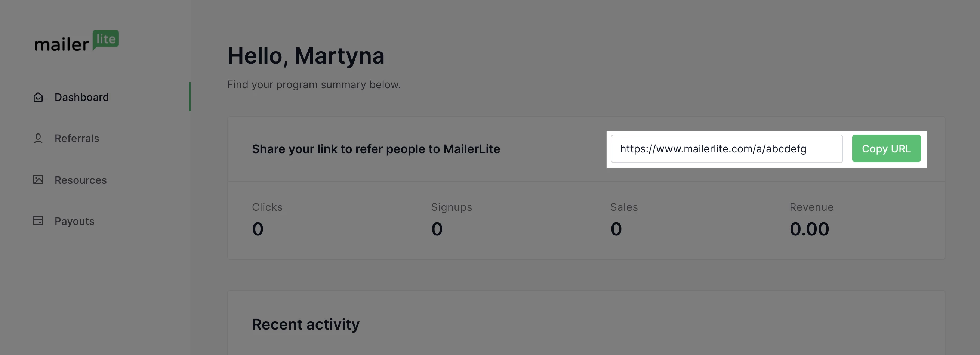Image resolution: width=980 pixels, height=355 pixels.
Task: Click the Recent activity heading
Action: [305, 324]
